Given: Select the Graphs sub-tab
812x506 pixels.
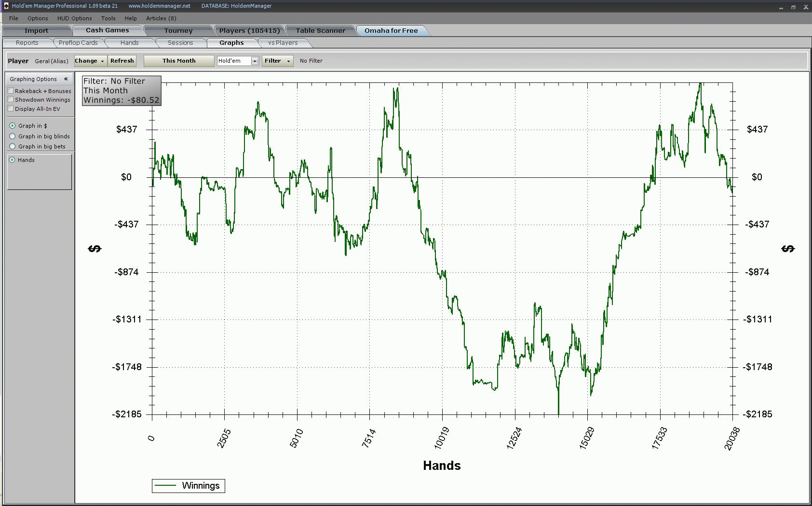Looking at the screenshot, I should coord(231,43).
